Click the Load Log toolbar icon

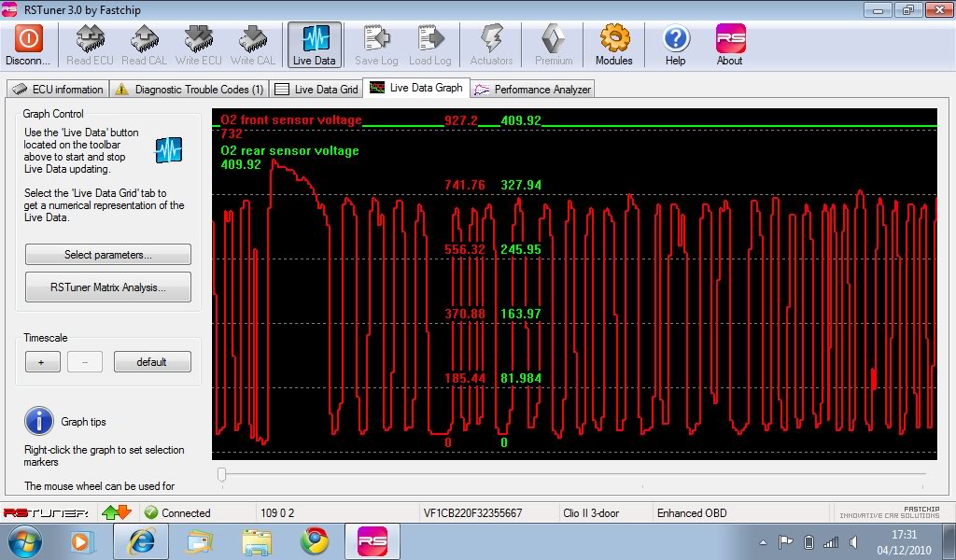coord(429,44)
